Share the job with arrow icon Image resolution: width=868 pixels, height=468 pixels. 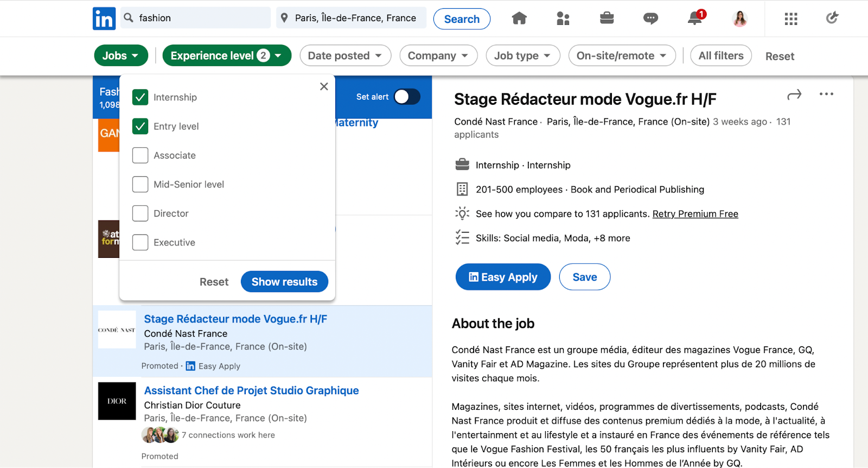click(x=794, y=94)
